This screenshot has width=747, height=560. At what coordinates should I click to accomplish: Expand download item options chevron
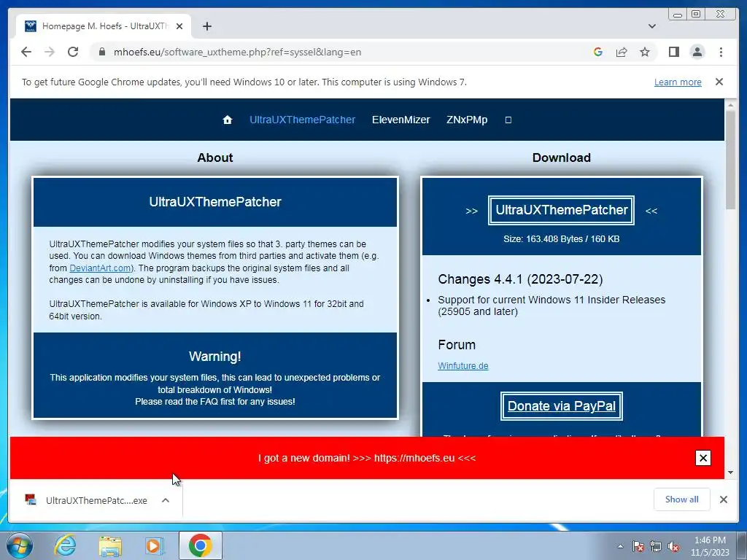pos(166,500)
